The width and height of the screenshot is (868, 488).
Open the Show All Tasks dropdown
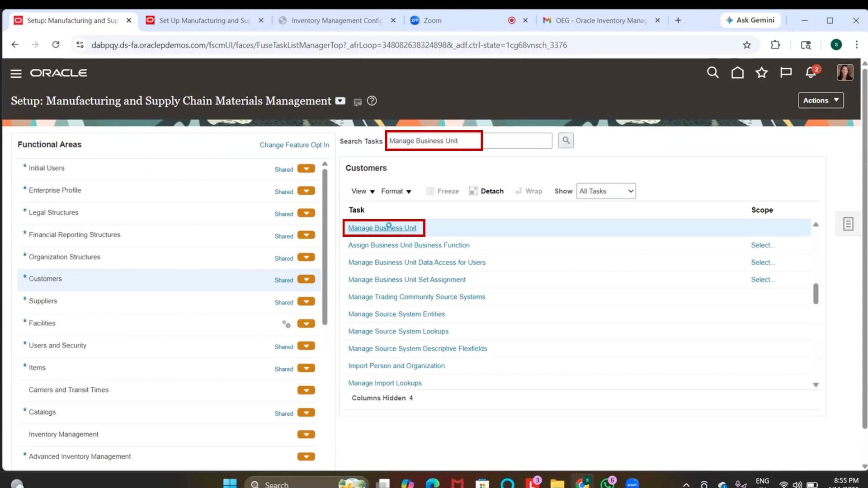coord(606,191)
